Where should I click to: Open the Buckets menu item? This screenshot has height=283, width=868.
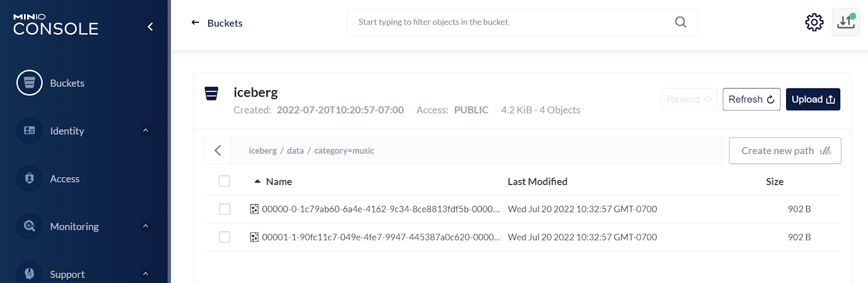point(67,83)
